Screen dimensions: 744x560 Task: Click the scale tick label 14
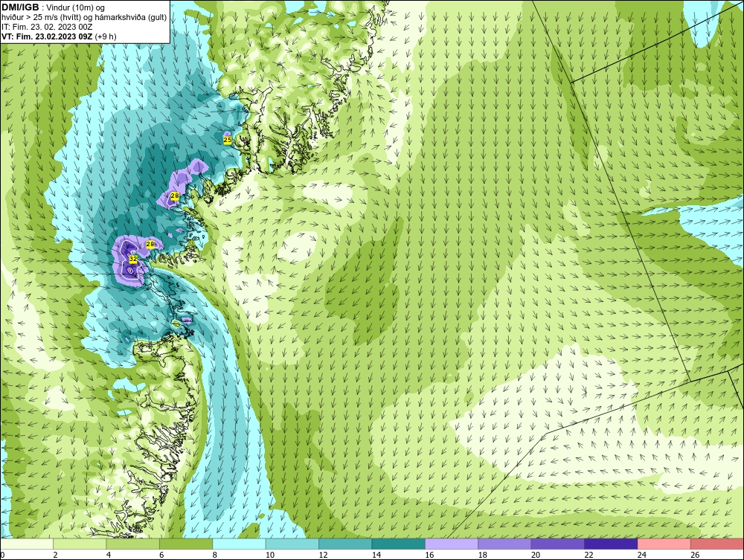tap(376, 555)
